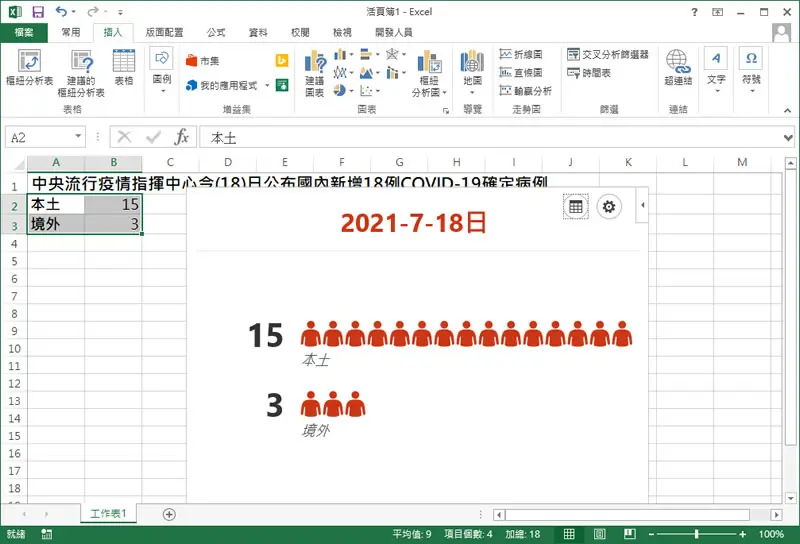Expand the My Apps dropdown arrow
The width and height of the screenshot is (800, 544).
(267, 85)
